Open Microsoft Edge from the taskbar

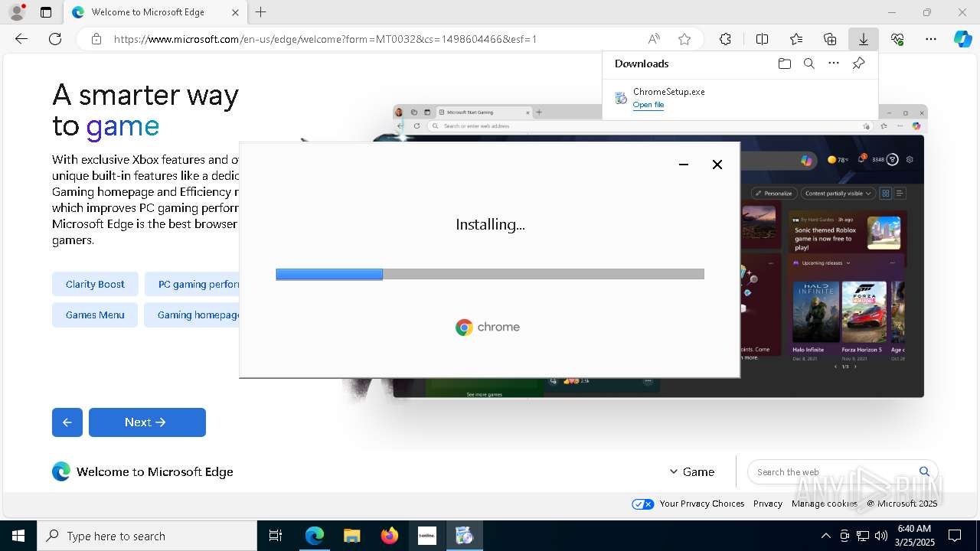click(x=315, y=536)
